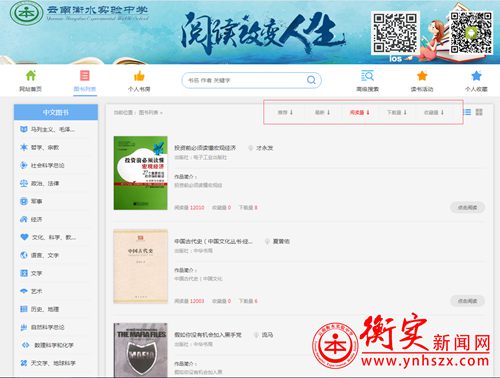The height and width of the screenshot is (378, 500).
Task: Switch to list view icon
Action: pyautogui.click(x=467, y=112)
